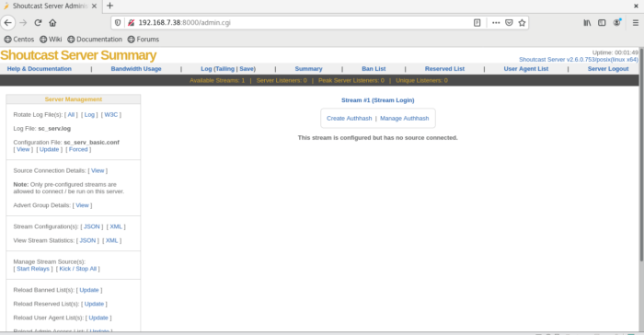The image size is (644, 335).
Task: Click the page vertical scrollbar
Action: [x=641, y=154]
